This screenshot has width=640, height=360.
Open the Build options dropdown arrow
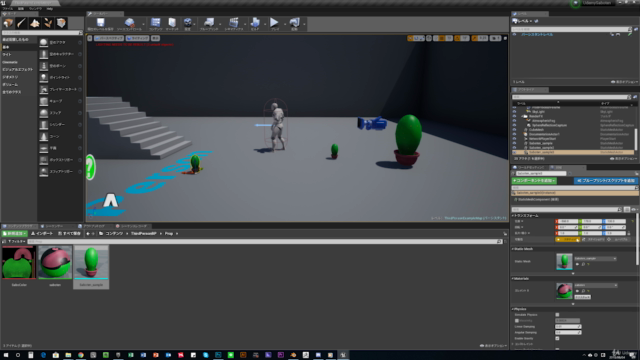pos(264,24)
